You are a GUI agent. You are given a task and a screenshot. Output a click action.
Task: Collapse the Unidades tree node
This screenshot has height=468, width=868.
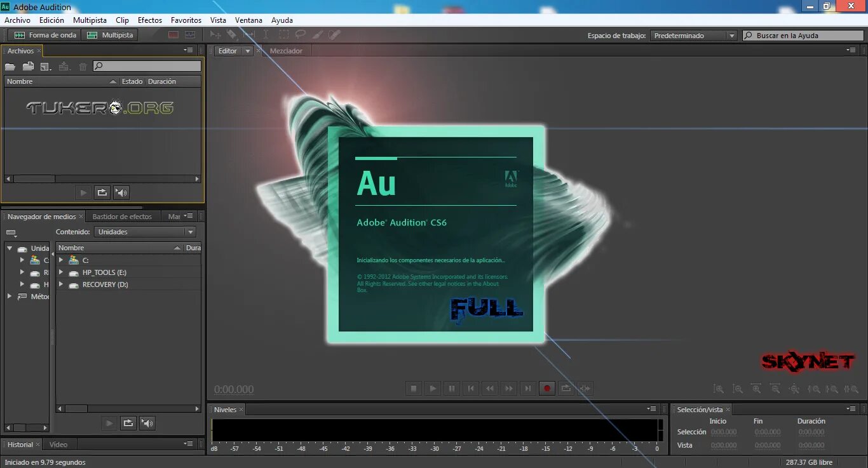pos(10,248)
